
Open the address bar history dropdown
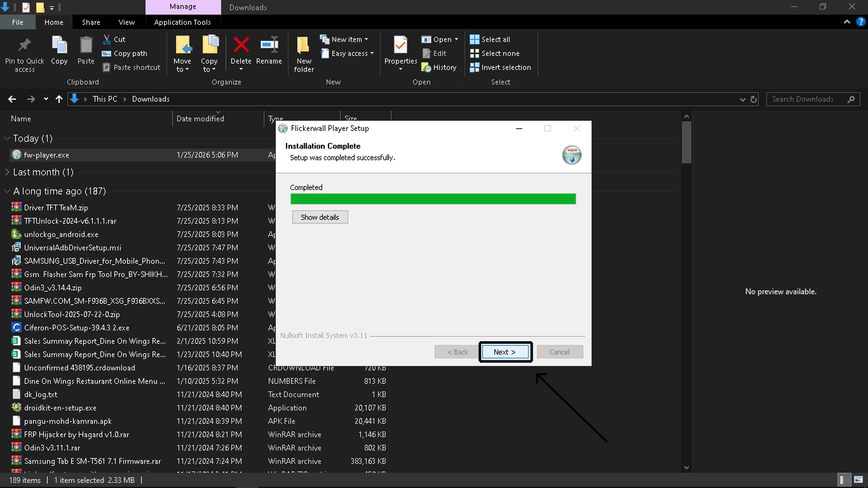(743, 99)
